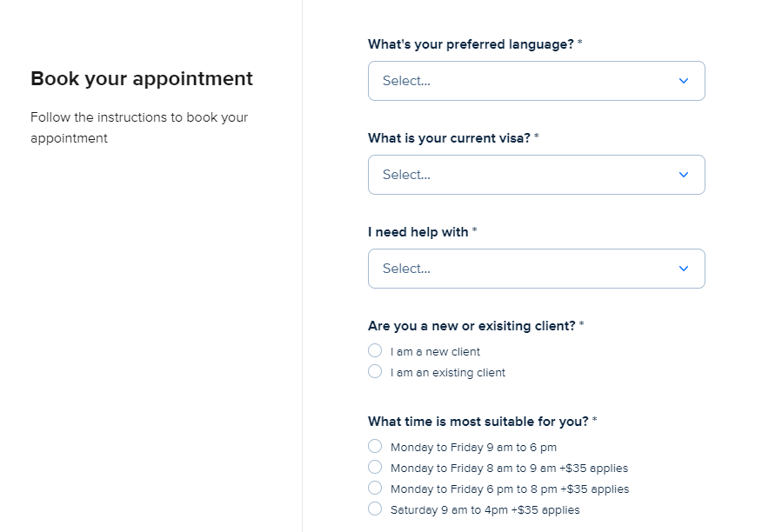Click 'What time is most suitable for you?' question
The height and width of the screenshot is (532, 762).
click(478, 422)
